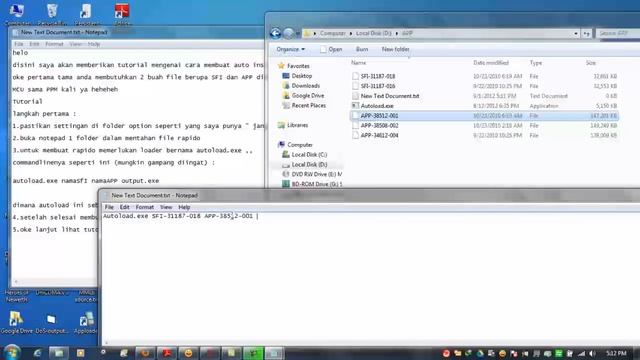Image resolution: width=640 pixels, height=360 pixels.
Task: Select the Google Drive icon on the desktop
Action: (16, 322)
